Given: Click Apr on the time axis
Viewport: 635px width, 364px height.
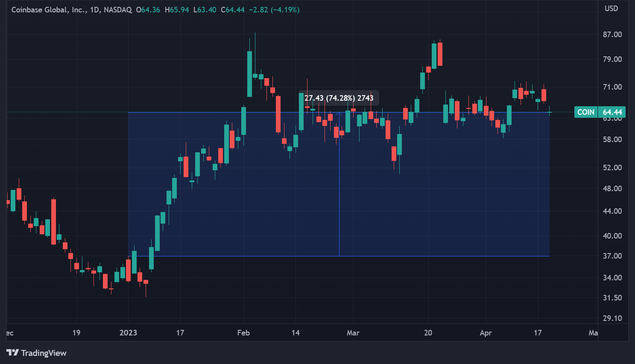Looking at the screenshot, I should tap(485, 332).
